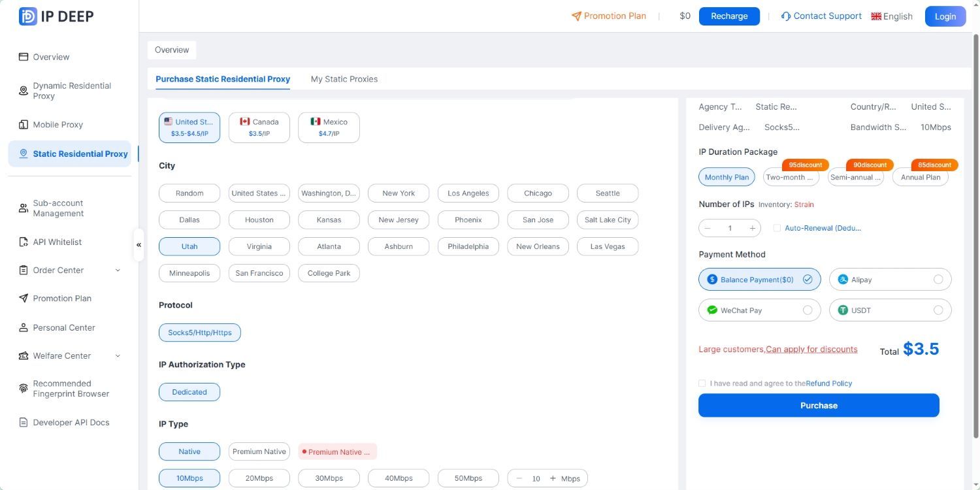Click the Recommended Fingerprint Browser icon
Image resolution: width=980 pixels, height=490 pixels.
click(x=24, y=389)
